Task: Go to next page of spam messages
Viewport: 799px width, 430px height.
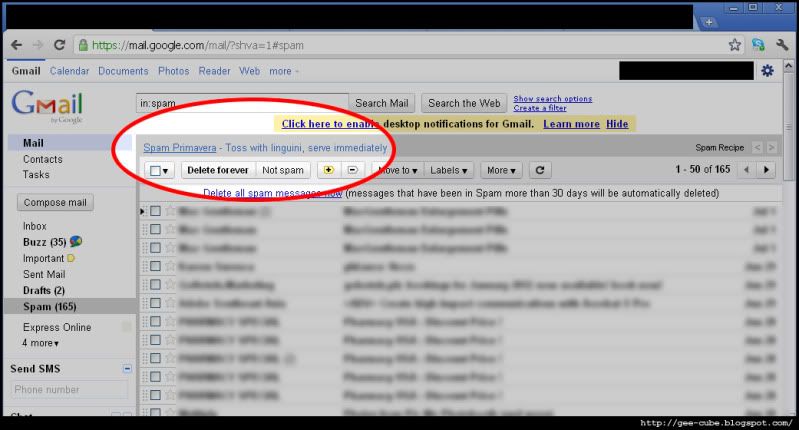Action: [766, 170]
